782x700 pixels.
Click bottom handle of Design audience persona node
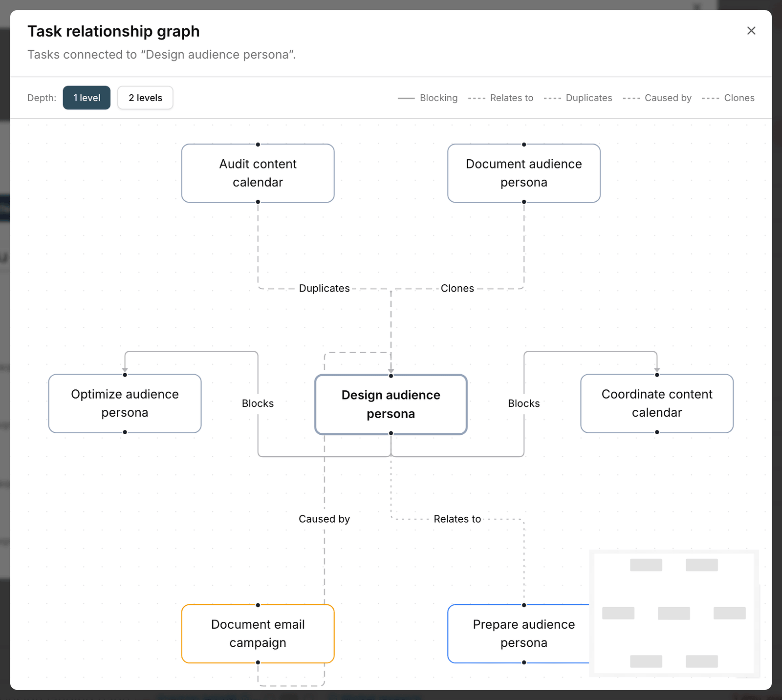point(391,433)
